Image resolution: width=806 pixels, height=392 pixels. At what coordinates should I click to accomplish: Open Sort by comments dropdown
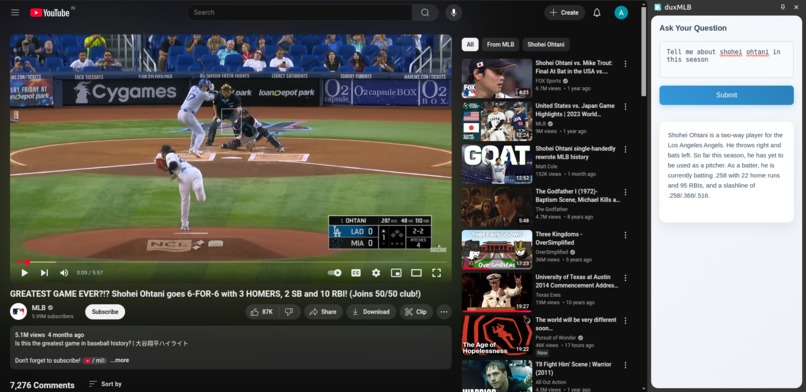pos(105,384)
